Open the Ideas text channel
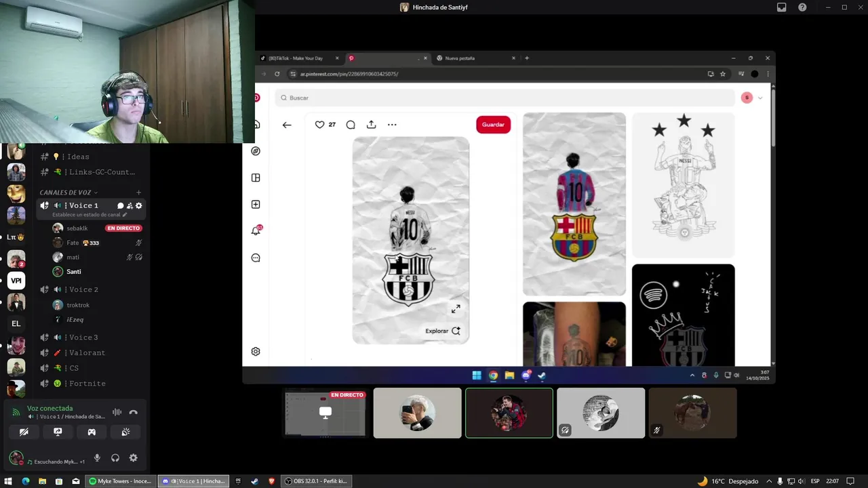The width and height of the screenshot is (868, 488). 90,157
